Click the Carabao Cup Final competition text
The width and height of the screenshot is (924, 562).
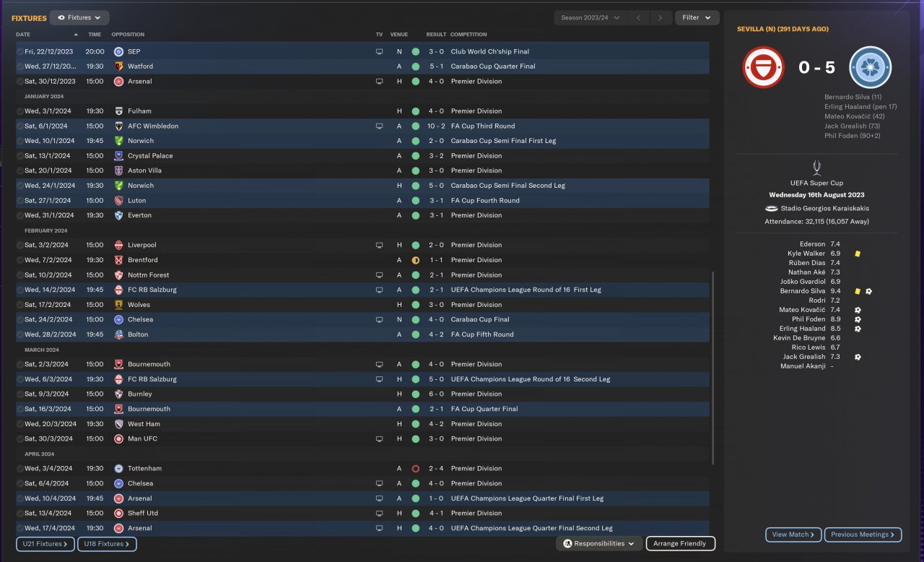[481, 319]
